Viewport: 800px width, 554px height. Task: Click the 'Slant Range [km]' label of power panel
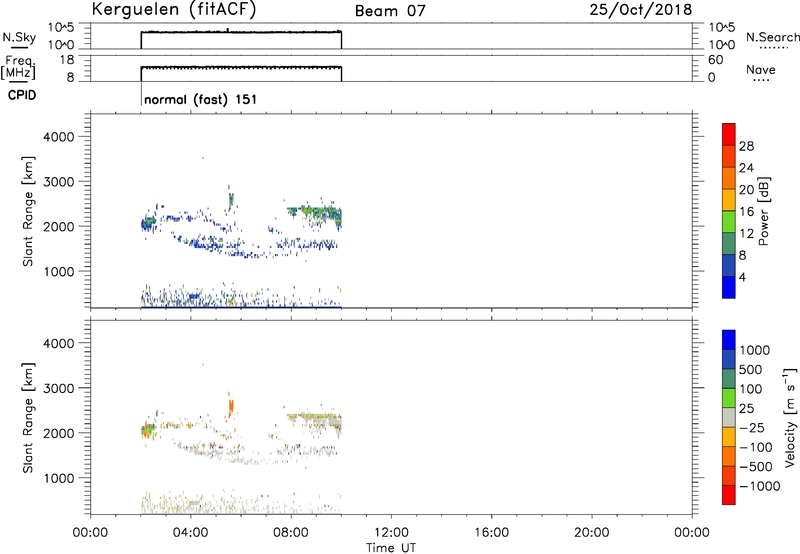pos(28,211)
